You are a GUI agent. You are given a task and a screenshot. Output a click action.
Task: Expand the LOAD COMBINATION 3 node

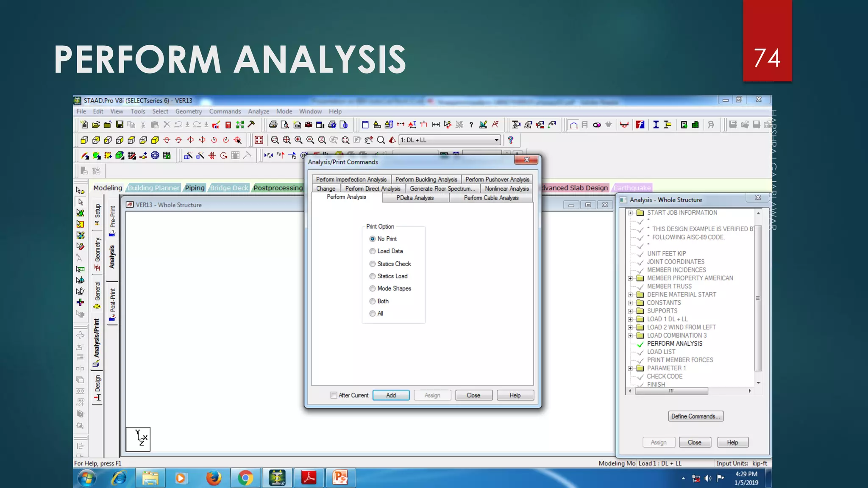point(630,335)
